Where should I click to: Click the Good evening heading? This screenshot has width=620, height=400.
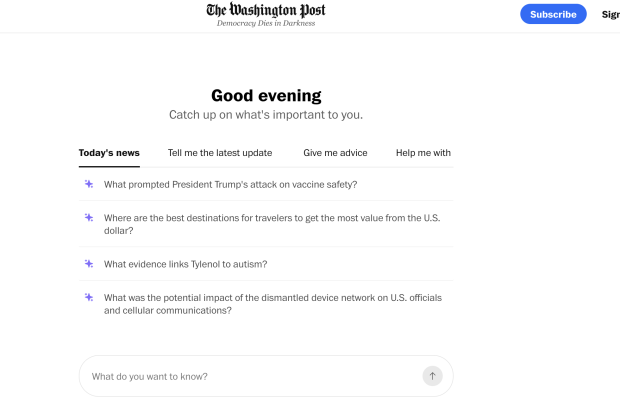266,96
